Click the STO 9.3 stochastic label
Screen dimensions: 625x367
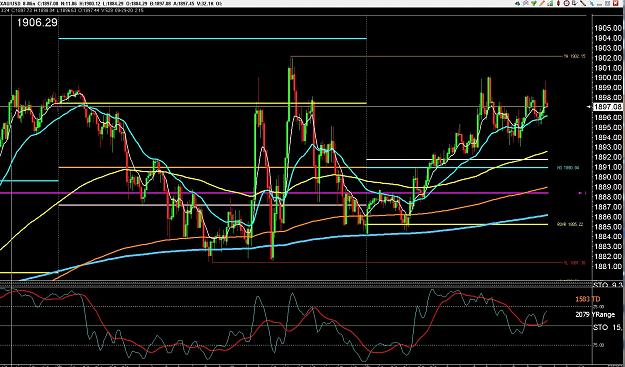coord(607,285)
